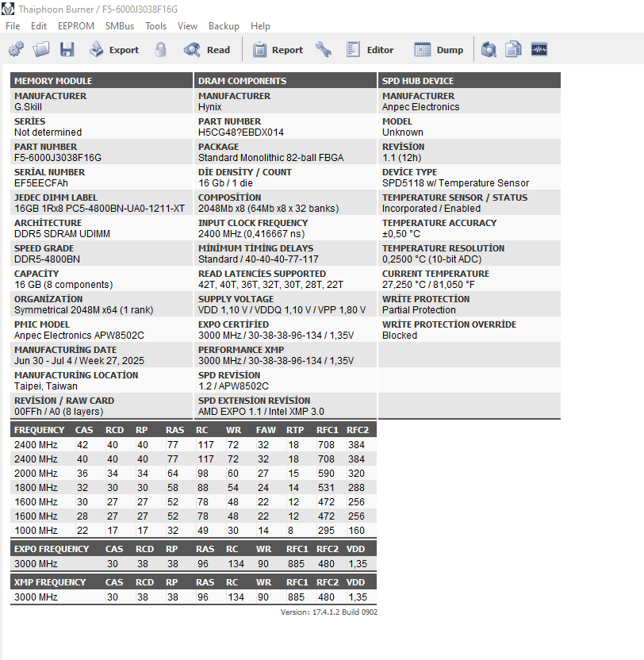Image resolution: width=644 pixels, height=660 pixels.
Task: Select the serial number "EF5EECFAh"
Action: coord(41,183)
